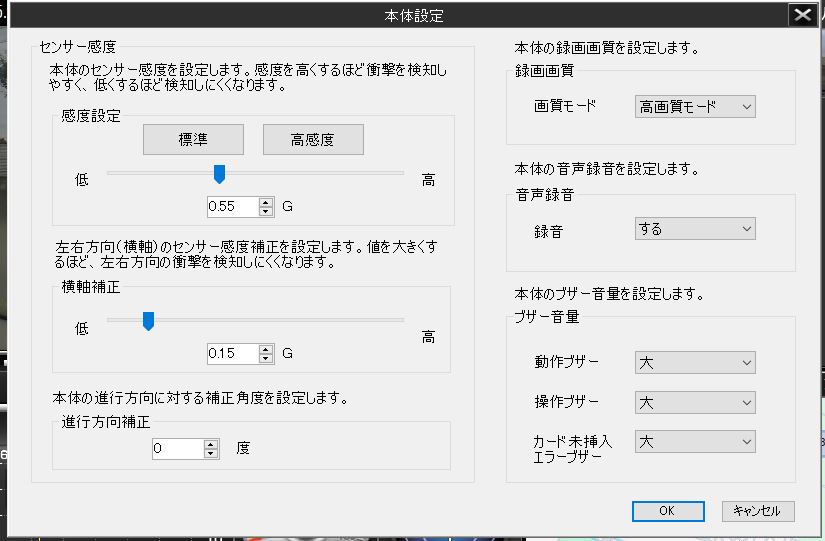
Task: Open the 画質モード dropdown
Action: coord(695,106)
